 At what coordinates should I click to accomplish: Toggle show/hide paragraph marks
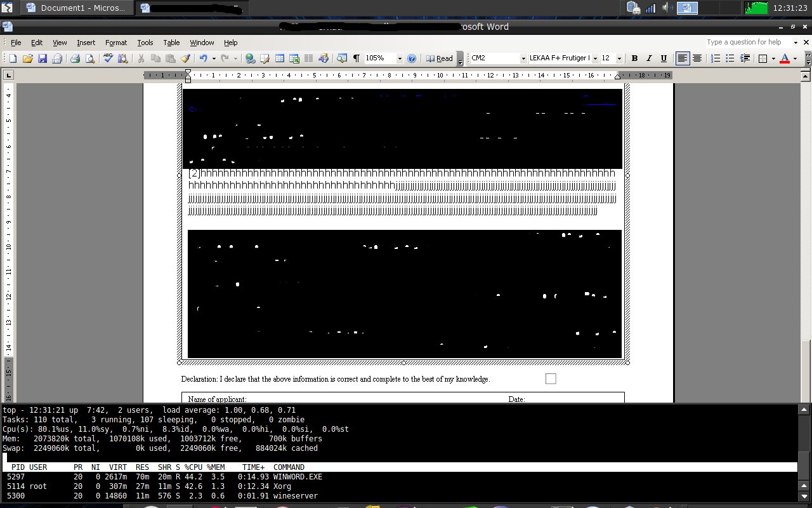point(357,58)
